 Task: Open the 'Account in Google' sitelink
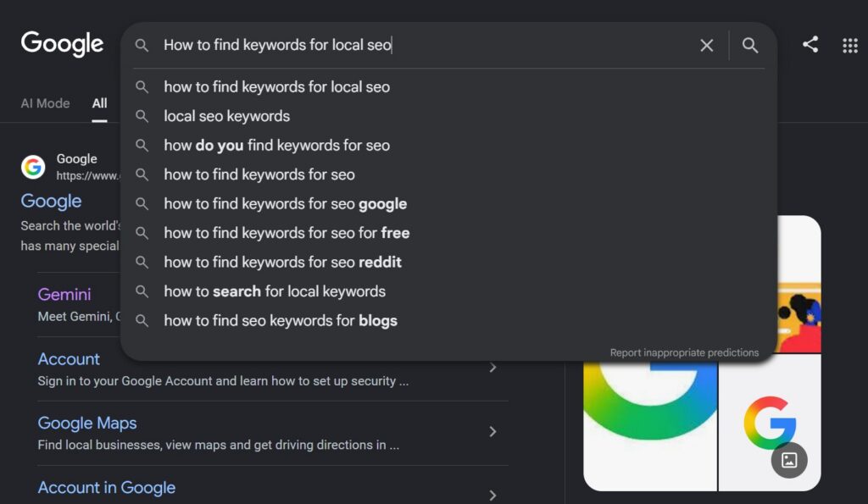(106, 487)
